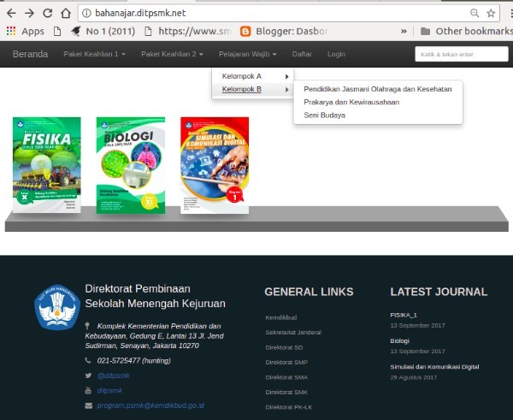Open the Daftar registration link

point(302,54)
